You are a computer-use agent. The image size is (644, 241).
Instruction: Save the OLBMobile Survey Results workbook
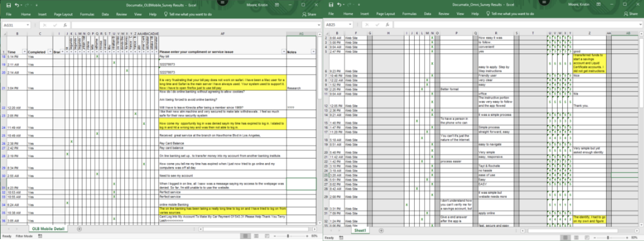tap(8, 5)
